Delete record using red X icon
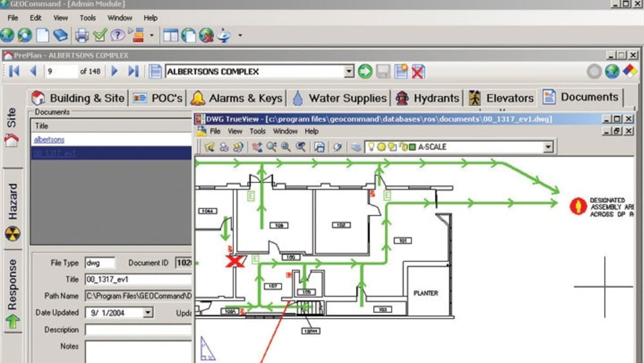Screen dimensions: 644x363 418,71
